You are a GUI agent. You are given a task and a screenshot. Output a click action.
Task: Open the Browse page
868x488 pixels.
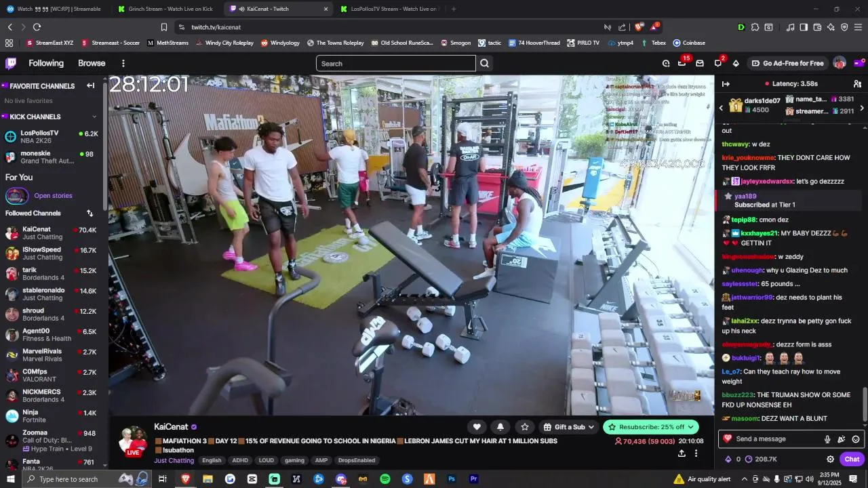[x=92, y=63]
